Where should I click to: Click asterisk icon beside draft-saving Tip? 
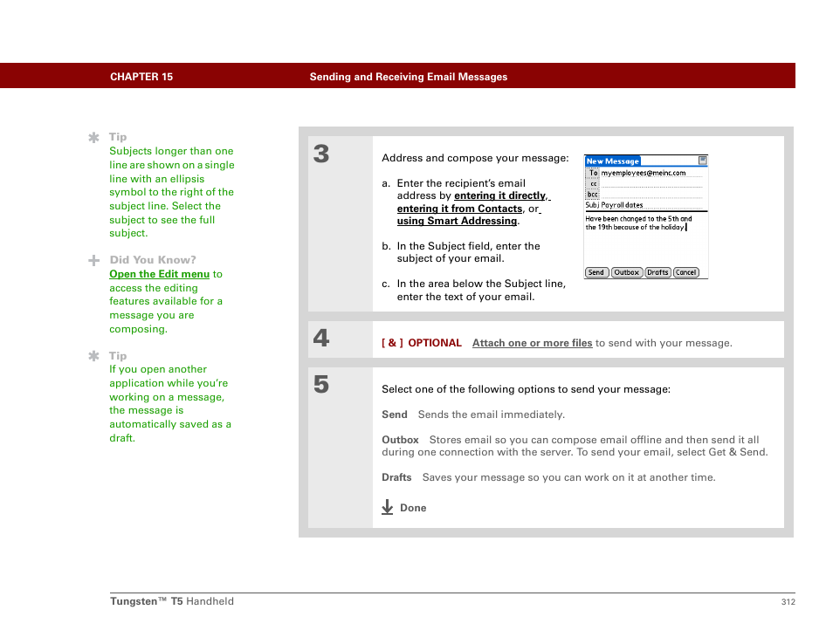coord(93,356)
